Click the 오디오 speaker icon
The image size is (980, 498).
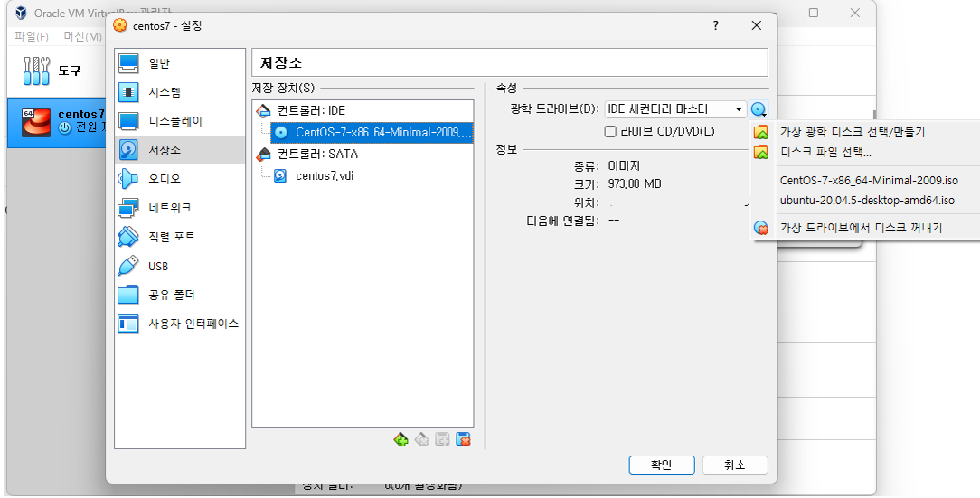click(128, 179)
